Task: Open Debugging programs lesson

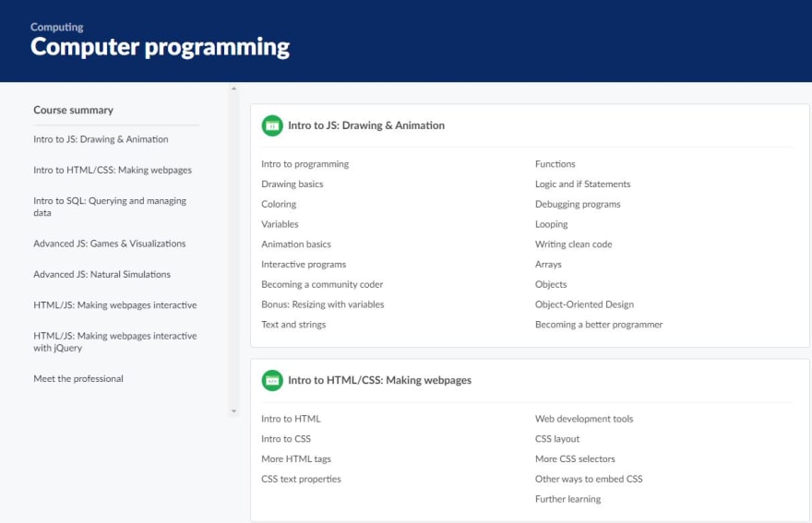Action: coord(578,204)
